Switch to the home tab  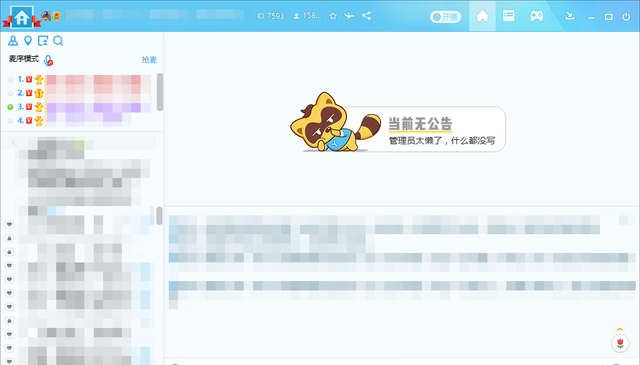pyautogui.click(x=482, y=16)
